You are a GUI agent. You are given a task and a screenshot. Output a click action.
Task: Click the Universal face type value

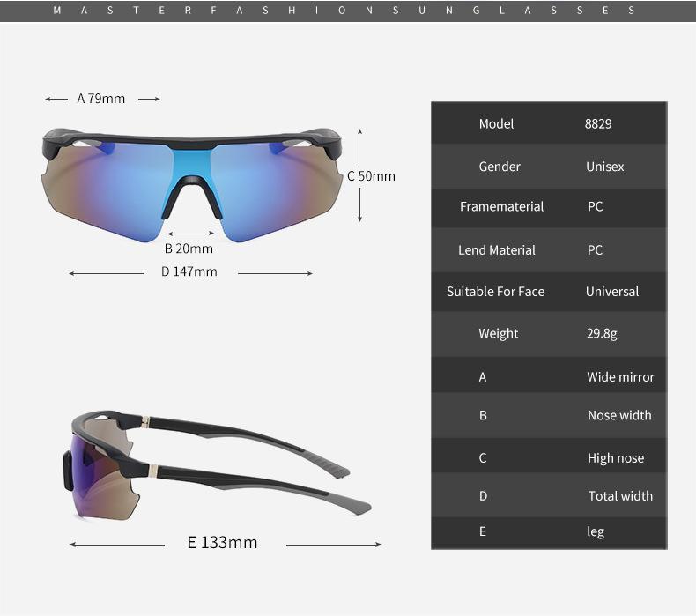pyautogui.click(x=612, y=291)
